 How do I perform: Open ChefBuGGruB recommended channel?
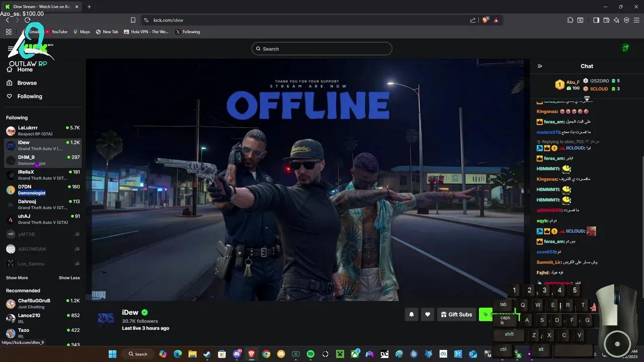coord(43,304)
